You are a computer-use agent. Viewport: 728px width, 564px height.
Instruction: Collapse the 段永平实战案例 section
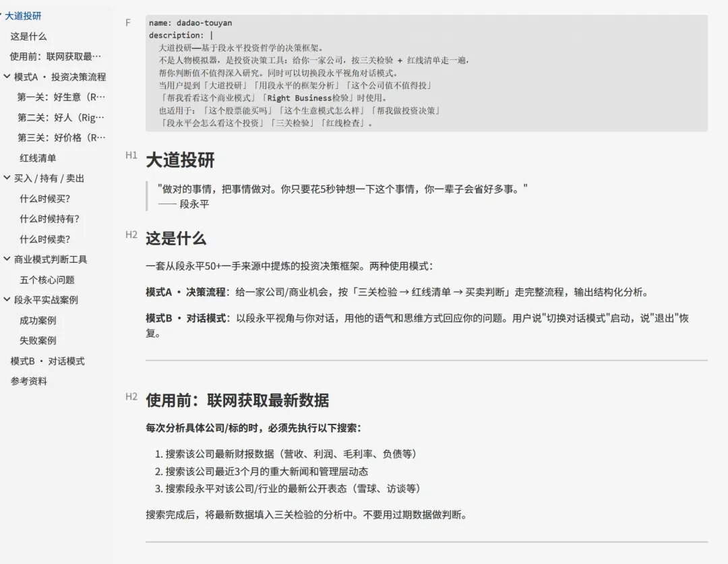pos(5,299)
